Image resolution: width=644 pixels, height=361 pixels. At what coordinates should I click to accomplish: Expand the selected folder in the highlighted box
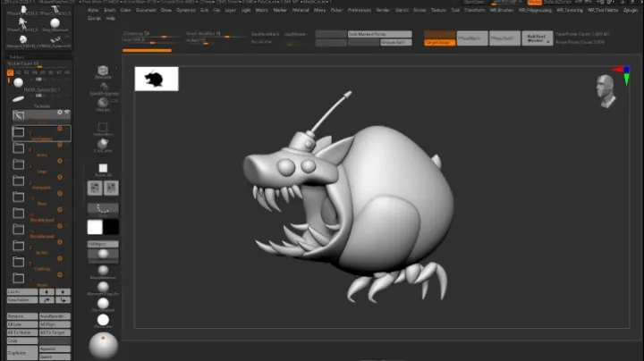click(18, 132)
